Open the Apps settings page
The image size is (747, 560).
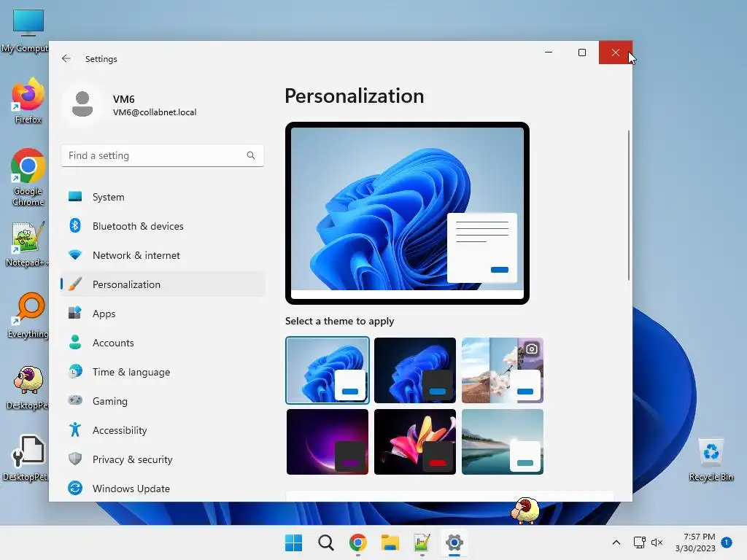pos(163,314)
